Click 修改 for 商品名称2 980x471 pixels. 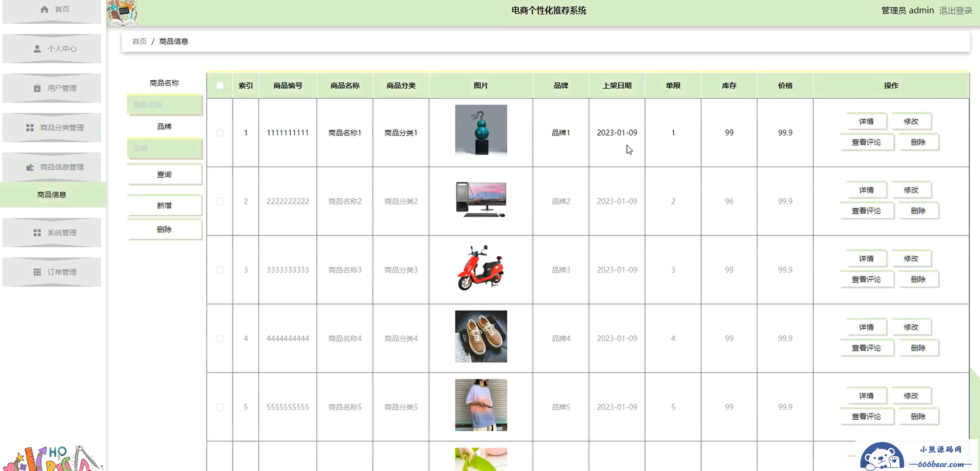coord(911,190)
